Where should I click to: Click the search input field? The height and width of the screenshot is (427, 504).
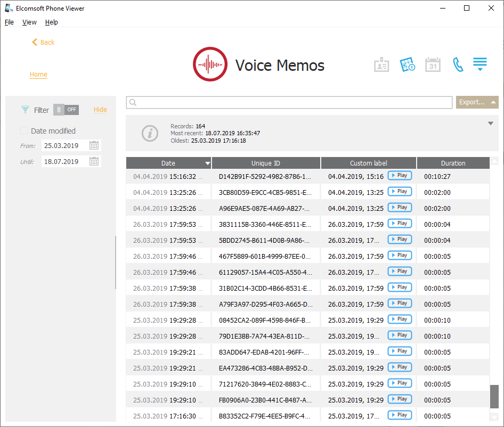click(x=289, y=102)
